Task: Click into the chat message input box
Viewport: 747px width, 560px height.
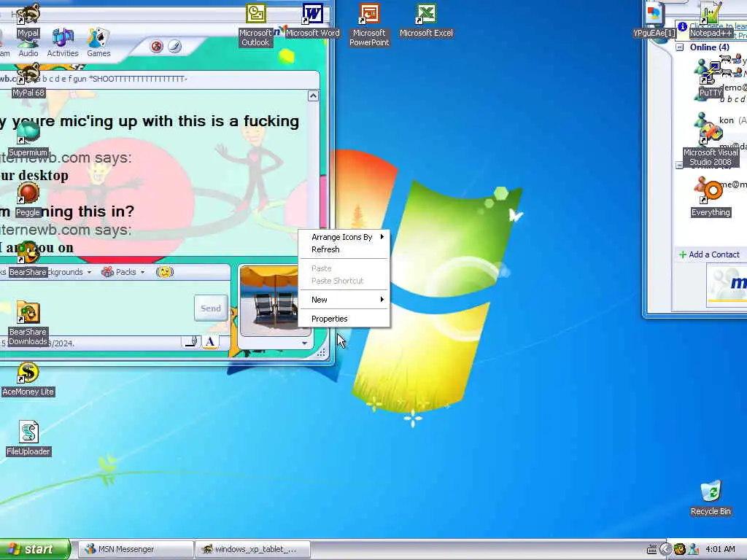Action: (96, 308)
